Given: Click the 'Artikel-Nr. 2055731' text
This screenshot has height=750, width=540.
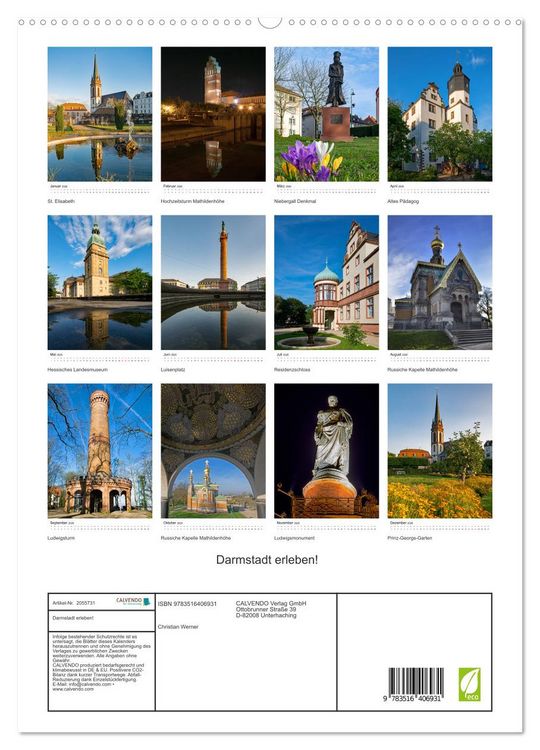Looking at the screenshot, I should click(74, 603).
